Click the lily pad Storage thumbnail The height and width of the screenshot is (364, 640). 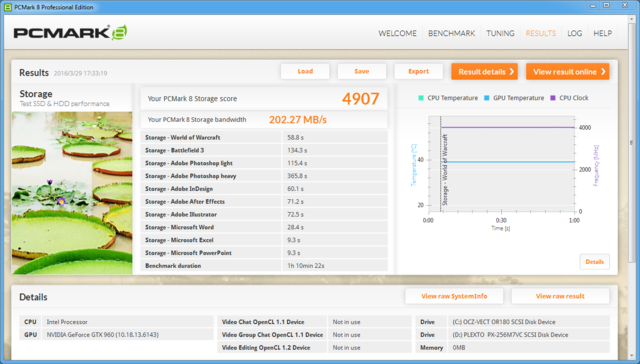(x=72, y=193)
